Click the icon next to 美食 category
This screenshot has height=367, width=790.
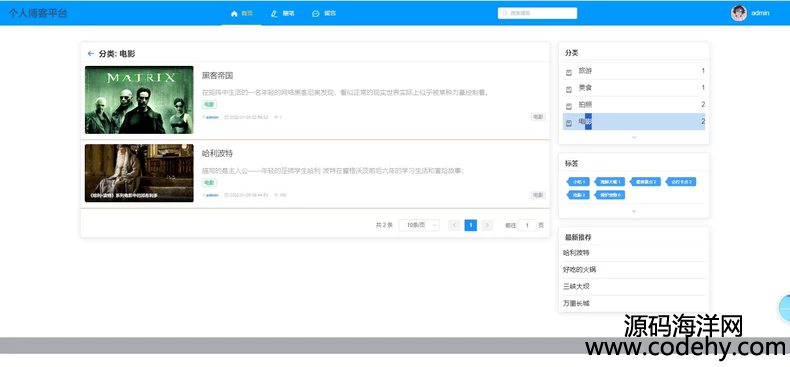point(569,89)
